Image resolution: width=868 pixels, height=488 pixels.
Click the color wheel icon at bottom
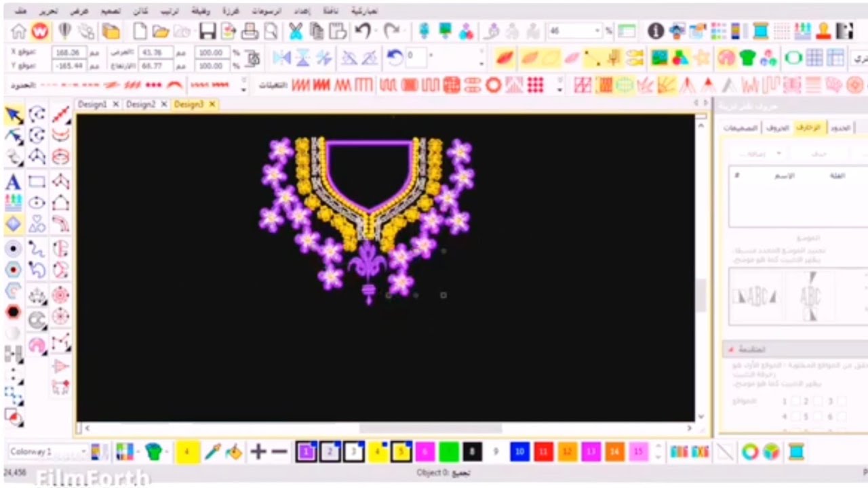tap(750, 451)
